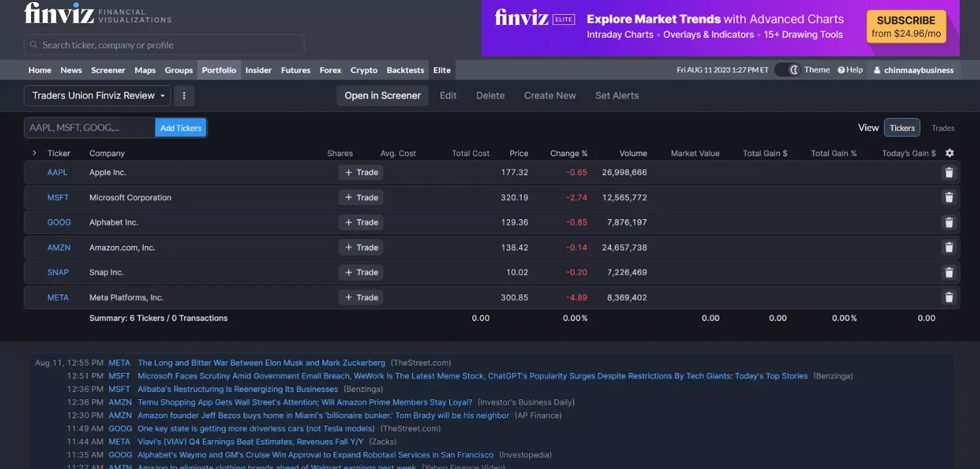The height and width of the screenshot is (469, 980).
Task: Click the SUBSCRIBE button in the banner
Action: pos(906,26)
